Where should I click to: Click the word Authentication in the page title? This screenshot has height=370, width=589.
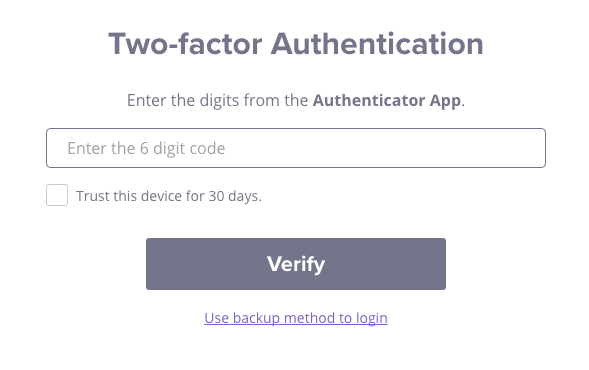tap(377, 44)
